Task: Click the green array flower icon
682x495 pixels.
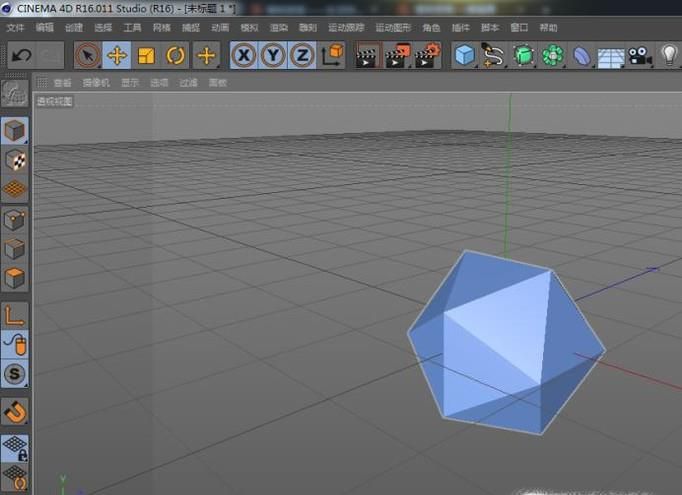Action: coord(552,55)
